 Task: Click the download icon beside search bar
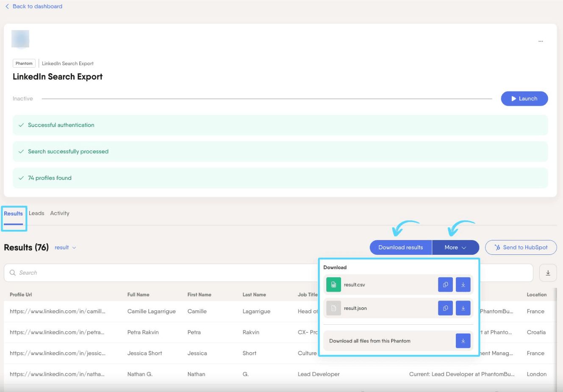point(548,273)
